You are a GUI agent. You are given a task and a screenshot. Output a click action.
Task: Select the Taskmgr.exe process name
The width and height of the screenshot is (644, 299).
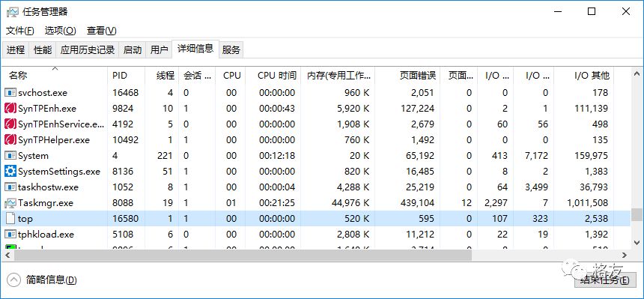pos(45,203)
